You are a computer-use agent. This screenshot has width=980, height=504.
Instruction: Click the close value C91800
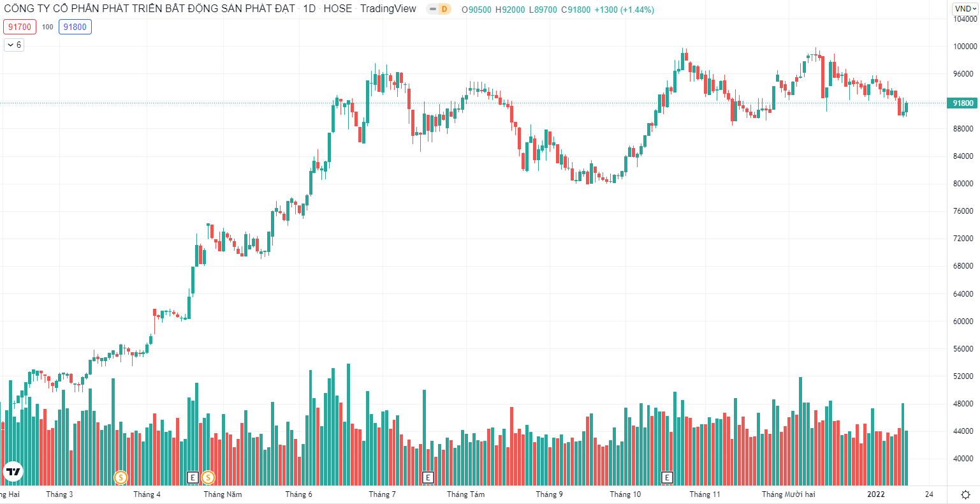pyautogui.click(x=576, y=10)
